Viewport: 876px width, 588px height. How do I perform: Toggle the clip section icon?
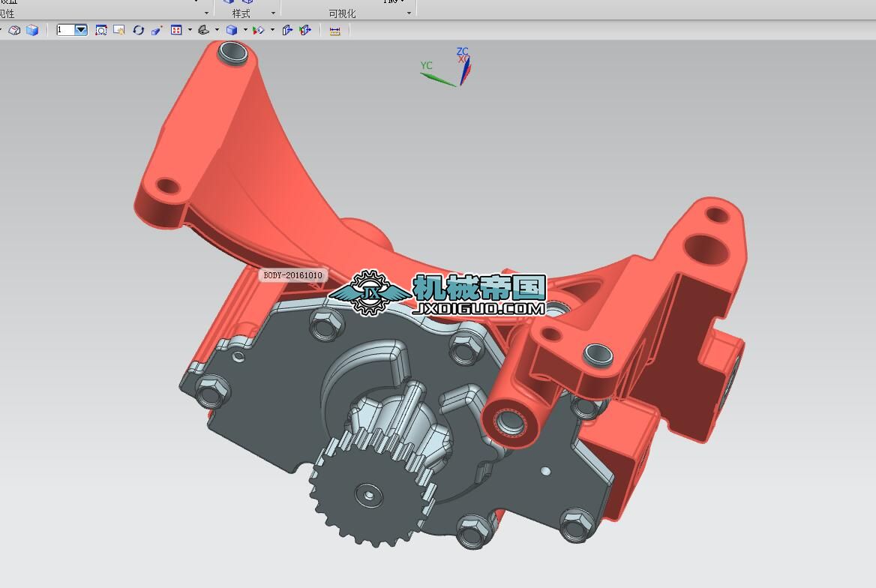pyautogui.click(x=304, y=30)
